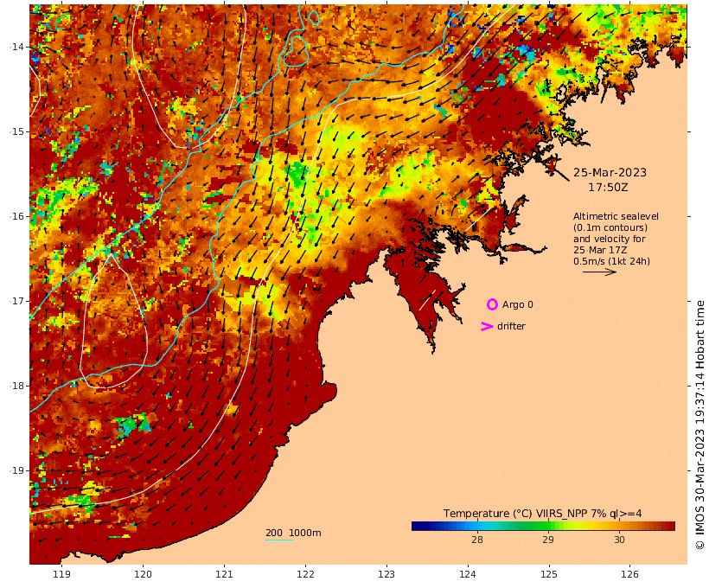This screenshot has width=709, height=588.
Task: Click the 'Altimetric sealevel' text
Action: coord(616,217)
